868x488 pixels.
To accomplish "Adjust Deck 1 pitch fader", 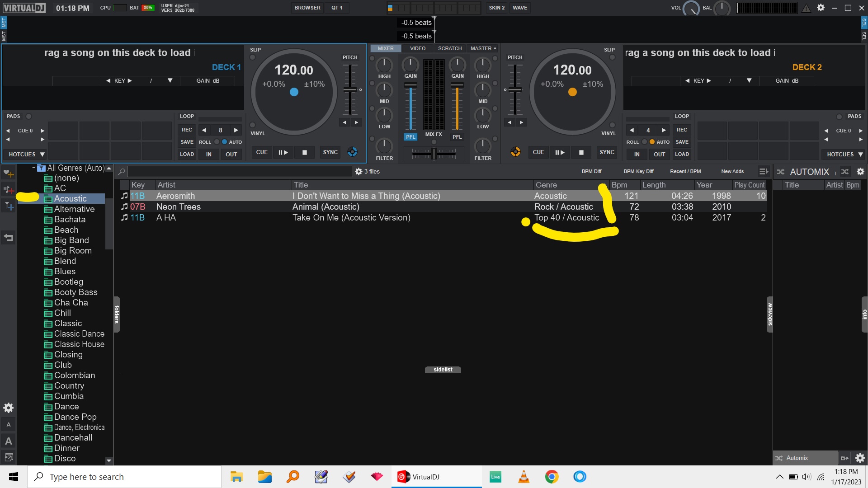I will pyautogui.click(x=350, y=89).
